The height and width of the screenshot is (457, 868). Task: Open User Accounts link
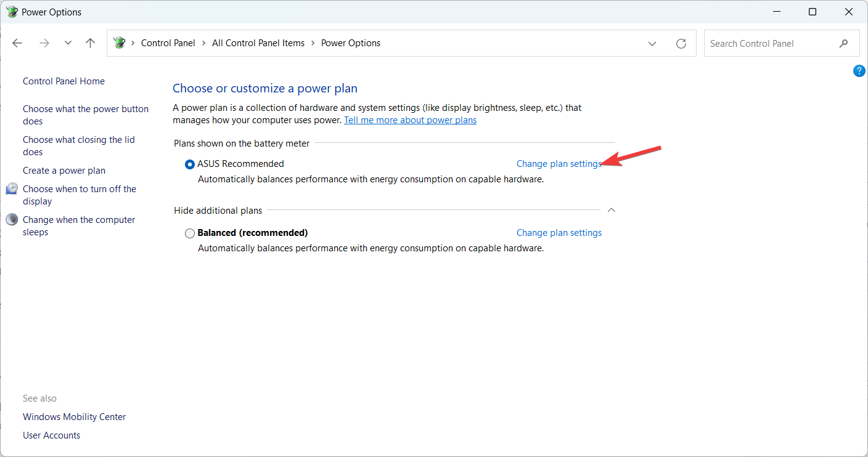point(51,435)
